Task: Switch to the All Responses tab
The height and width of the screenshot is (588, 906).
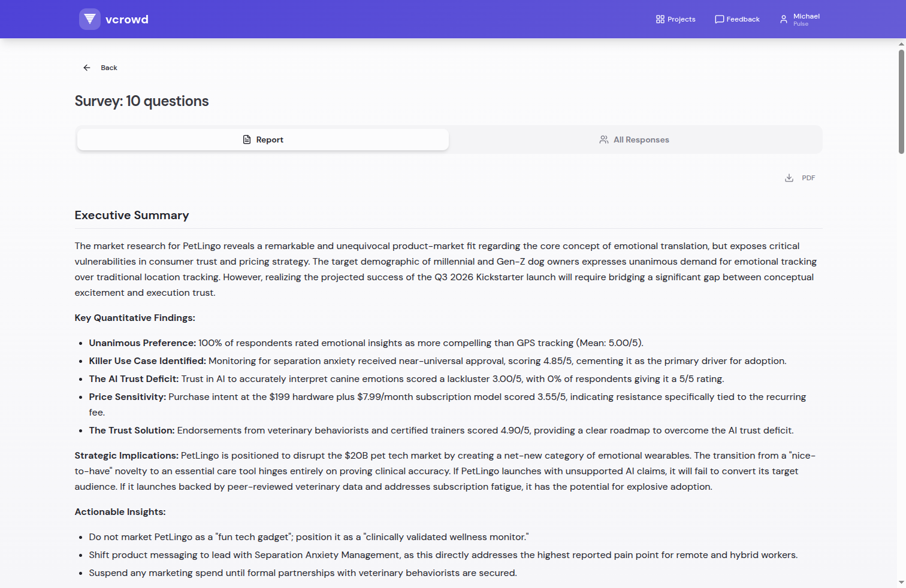Action: (635, 140)
